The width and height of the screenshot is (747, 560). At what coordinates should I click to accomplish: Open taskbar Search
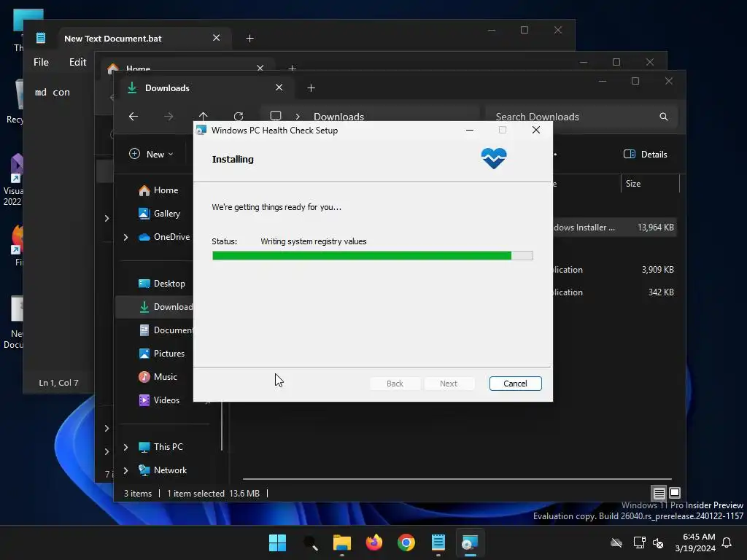point(310,542)
